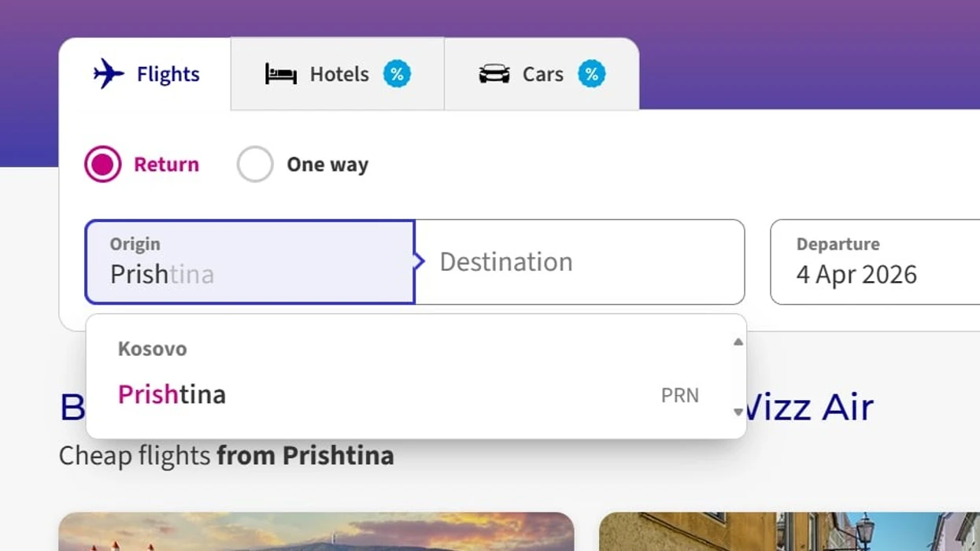Choose Prishtina from the suggestion list

pos(172,394)
